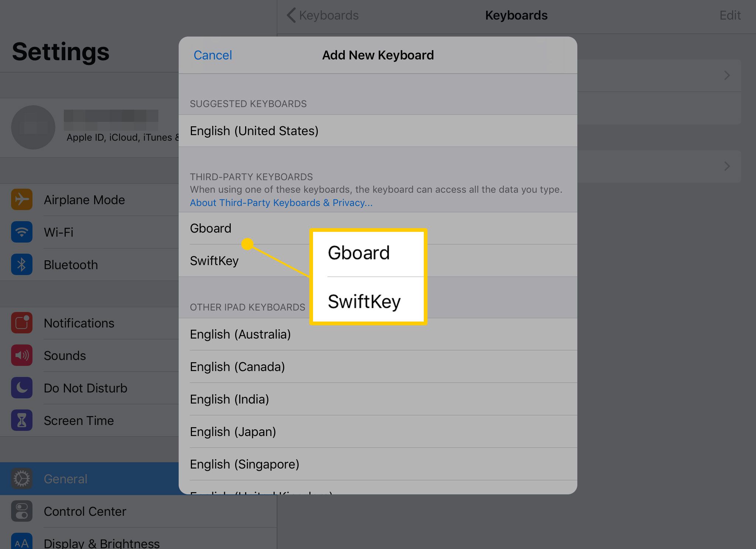Tap the Screen Time hourglass icon
The height and width of the screenshot is (549, 756).
pyautogui.click(x=22, y=420)
